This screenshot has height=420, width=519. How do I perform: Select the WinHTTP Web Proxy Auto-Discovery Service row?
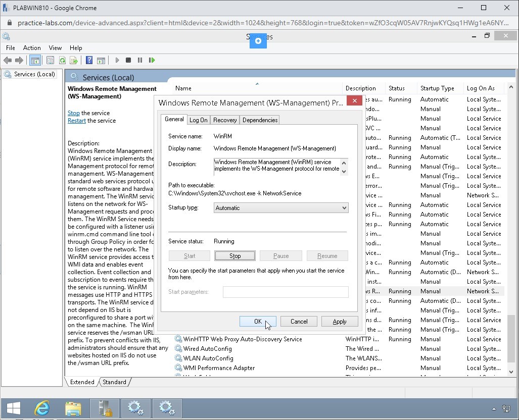coord(339,339)
